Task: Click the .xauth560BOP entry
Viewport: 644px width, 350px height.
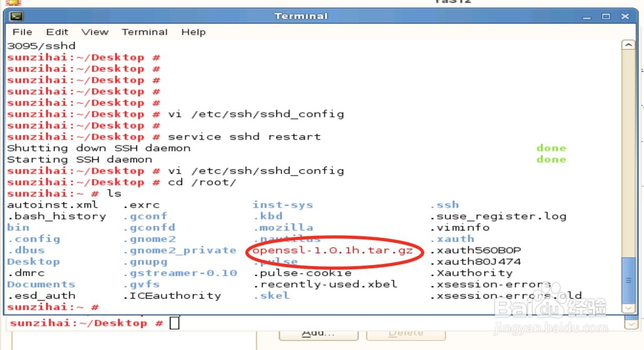Action: tap(475, 250)
